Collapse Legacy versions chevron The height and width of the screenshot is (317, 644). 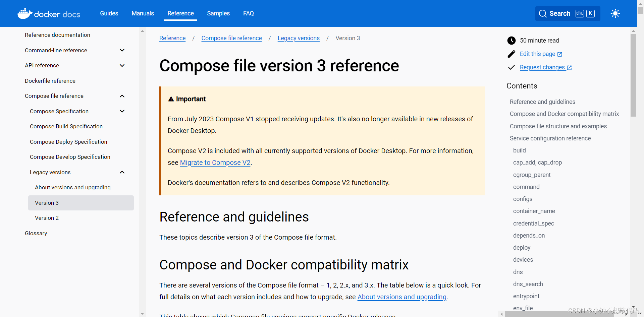click(122, 172)
